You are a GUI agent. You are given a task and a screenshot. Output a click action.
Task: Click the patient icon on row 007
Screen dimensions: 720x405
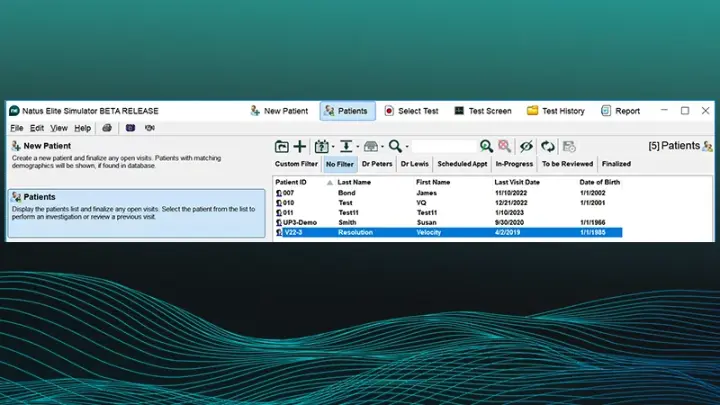[279, 193]
